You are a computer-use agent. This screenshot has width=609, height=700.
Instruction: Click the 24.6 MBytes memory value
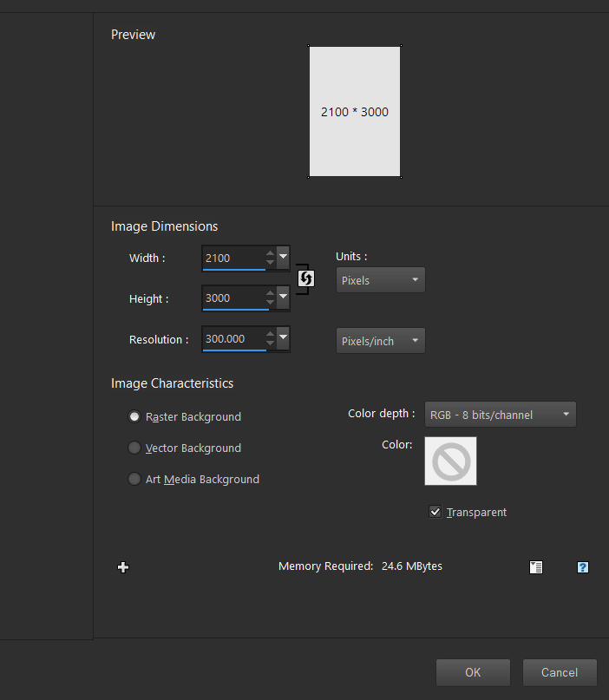point(412,566)
